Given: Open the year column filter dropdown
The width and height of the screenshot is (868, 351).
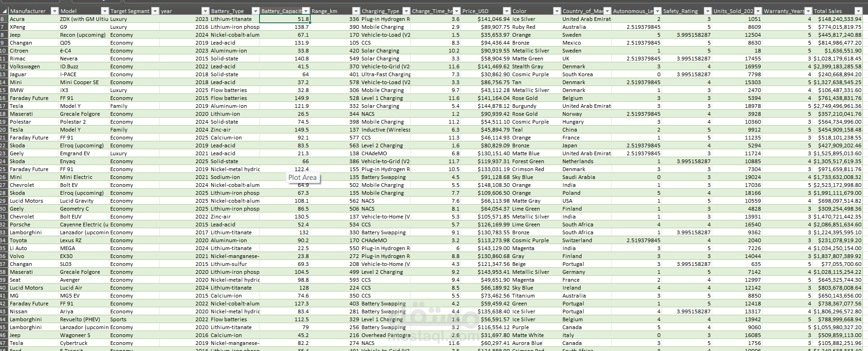Looking at the screenshot, I should point(205,11).
